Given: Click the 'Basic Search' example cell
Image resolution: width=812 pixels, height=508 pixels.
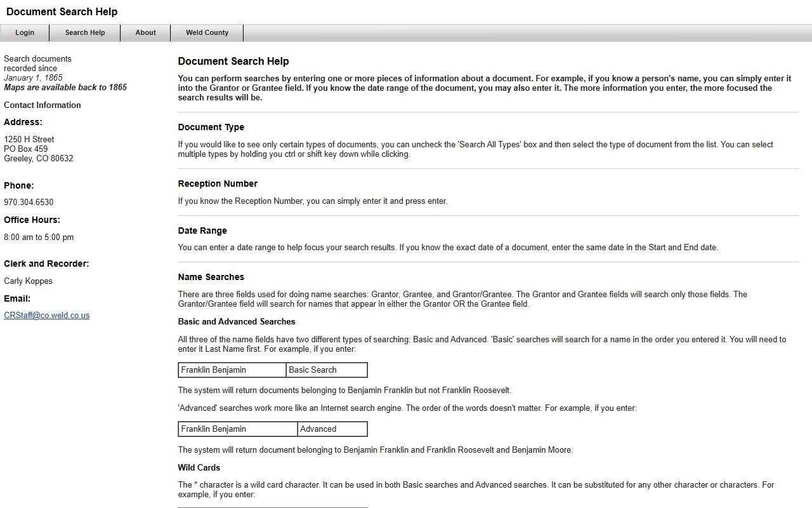Looking at the screenshot, I should (x=327, y=370).
